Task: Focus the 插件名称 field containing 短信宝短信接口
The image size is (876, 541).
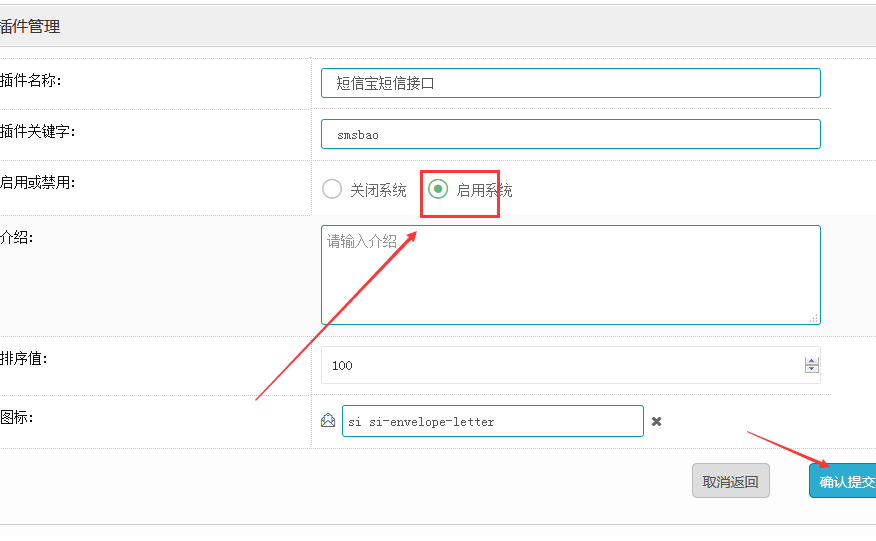Action: (x=570, y=83)
